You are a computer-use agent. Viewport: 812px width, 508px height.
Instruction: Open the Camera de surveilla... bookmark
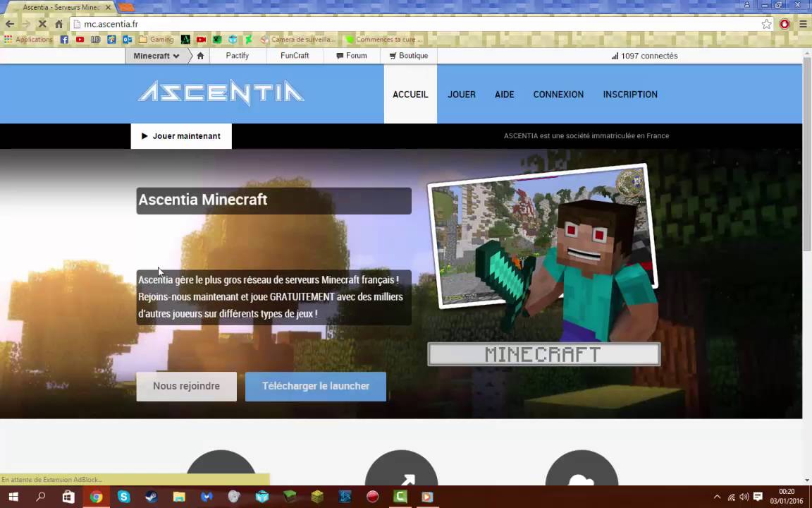pos(297,40)
